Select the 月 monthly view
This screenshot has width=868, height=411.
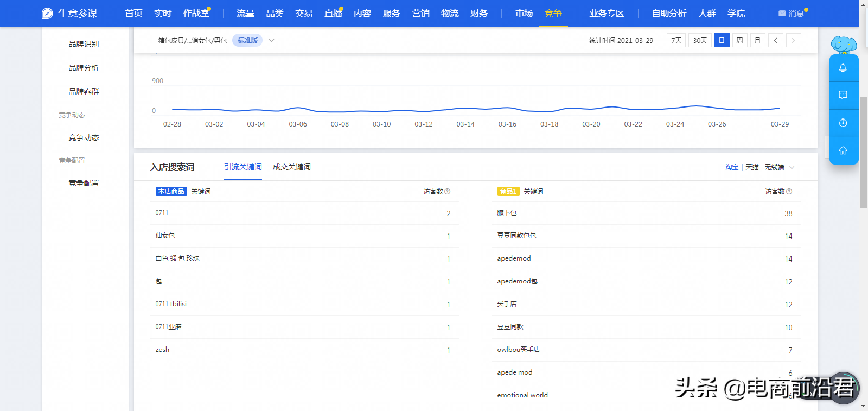pyautogui.click(x=757, y=40)
